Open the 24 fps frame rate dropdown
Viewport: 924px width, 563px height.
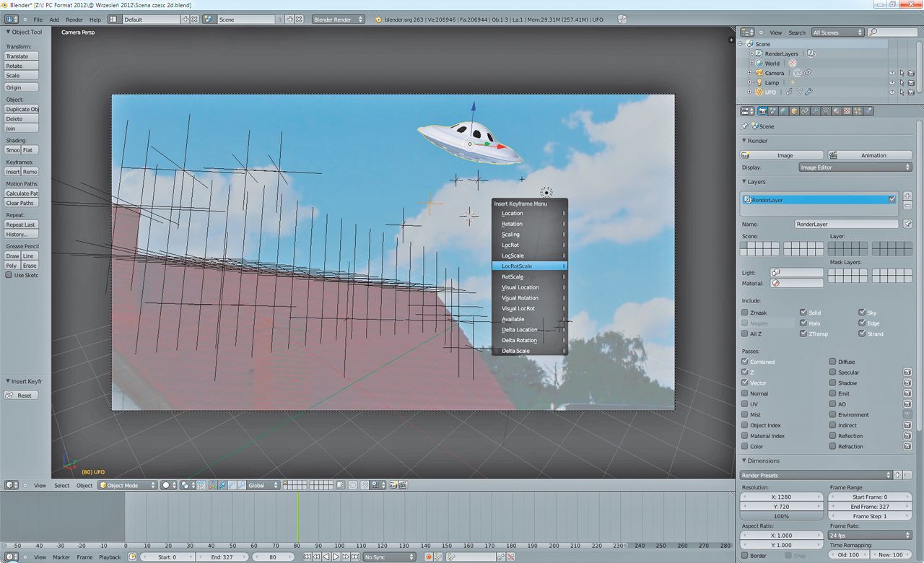[x=870, y=536]
